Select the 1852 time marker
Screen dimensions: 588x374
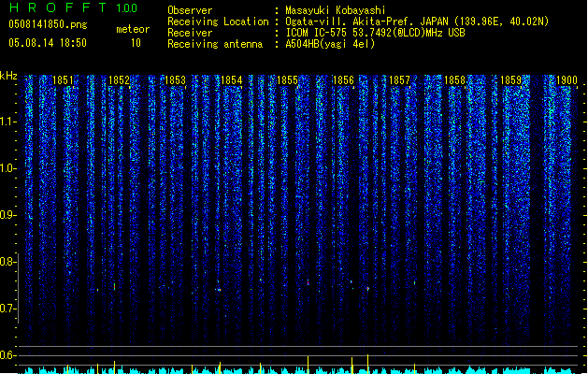(x=119, y=80)
